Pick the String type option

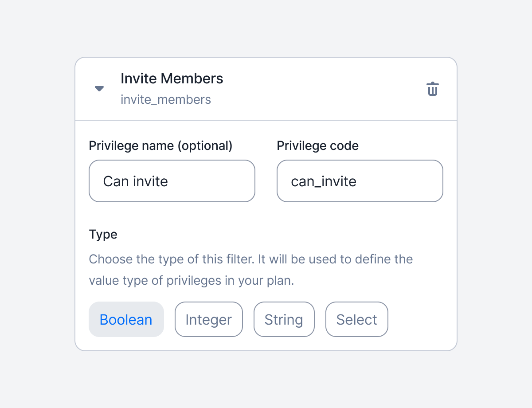pos(284,319)
